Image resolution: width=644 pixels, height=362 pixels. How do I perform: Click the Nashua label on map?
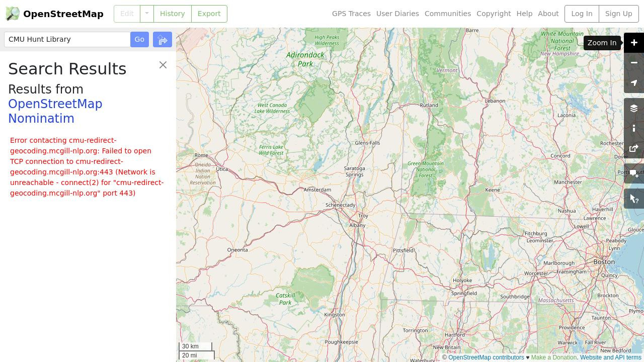click(x=567, y=211)
